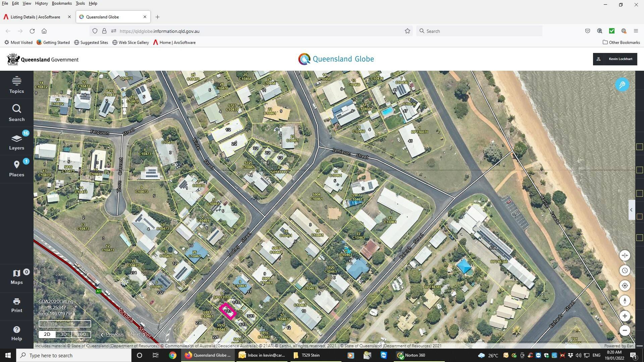Switch map view to 360
The width and height of the screenshot is (644, 362).
(x=81, y=334)
